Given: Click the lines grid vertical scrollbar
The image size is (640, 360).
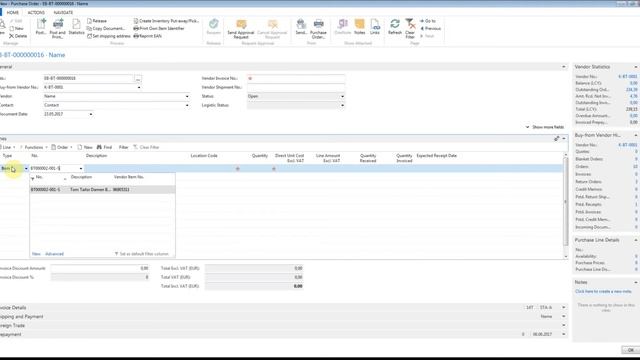Looking at the screenshot, I should 566,201.
